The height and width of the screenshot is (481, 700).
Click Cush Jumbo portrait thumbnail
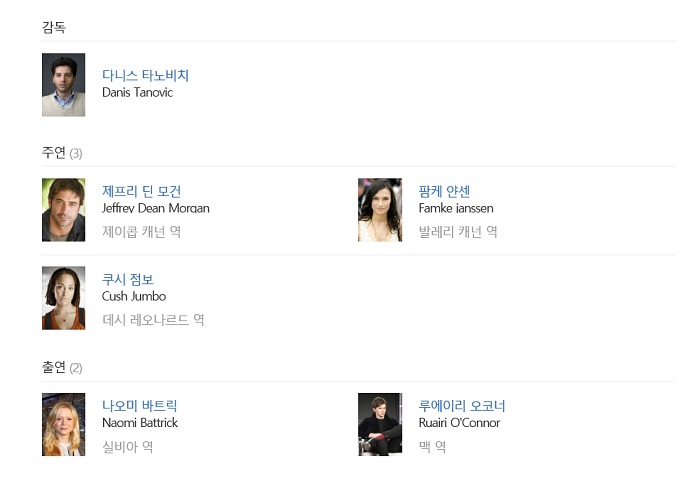point(63,298)
